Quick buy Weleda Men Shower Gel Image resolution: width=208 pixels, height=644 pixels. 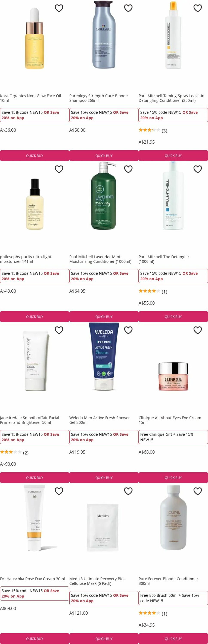104,477
